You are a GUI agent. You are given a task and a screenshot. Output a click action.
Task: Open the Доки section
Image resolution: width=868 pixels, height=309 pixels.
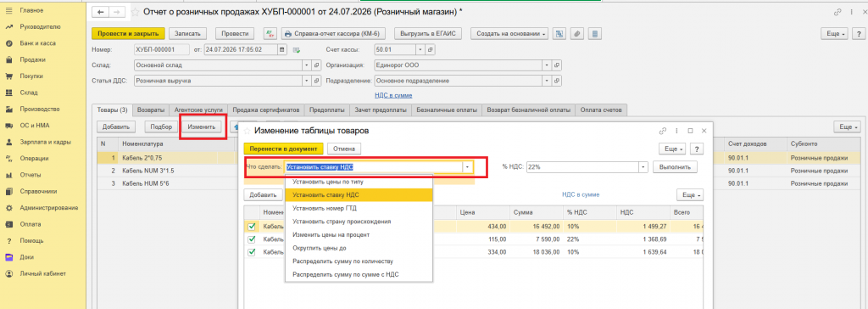[26, 257]
